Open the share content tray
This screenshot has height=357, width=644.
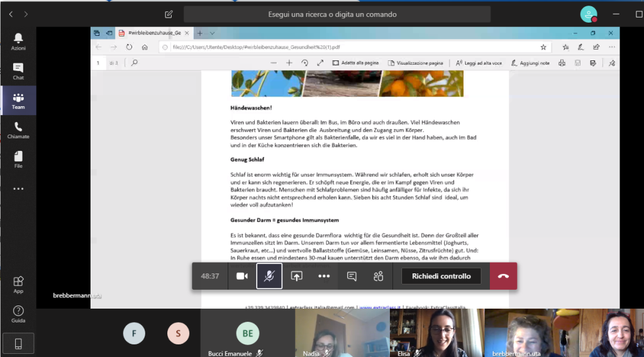pos(297,276)
